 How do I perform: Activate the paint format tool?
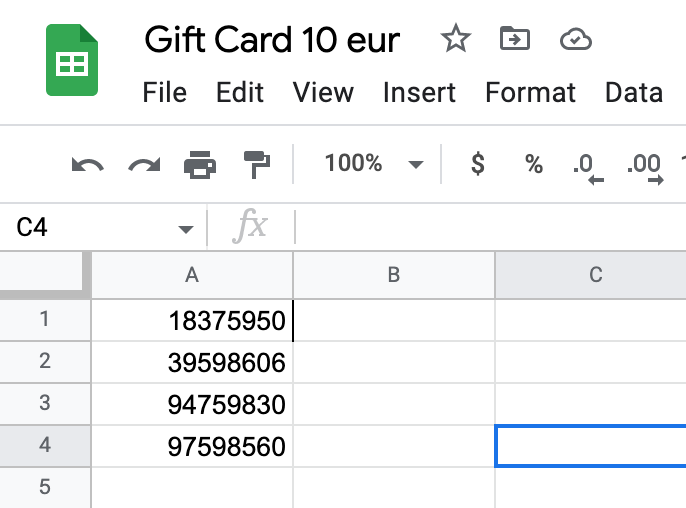pos(257,164)
